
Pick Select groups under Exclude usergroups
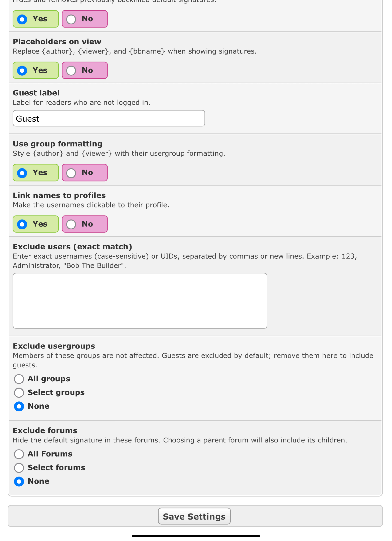[x=19, y=393]
